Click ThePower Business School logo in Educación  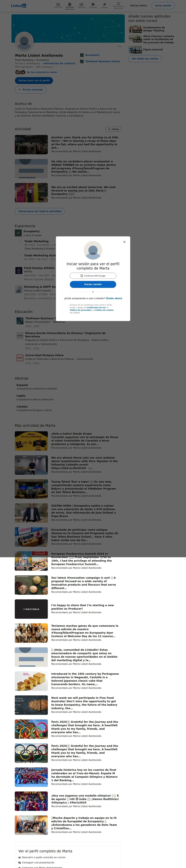click(20, 321)
